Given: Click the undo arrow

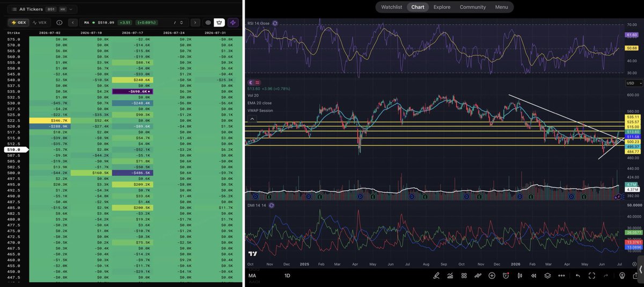Looking at the screenshot, I should (x=578, y=276).
